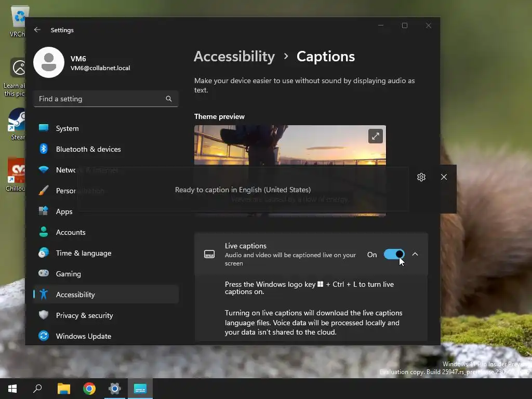Click the Personalization paintbrush icon

[44, 190]
